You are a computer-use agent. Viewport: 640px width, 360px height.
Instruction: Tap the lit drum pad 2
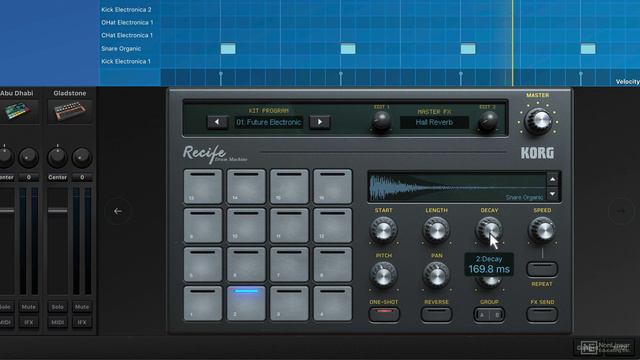click(246, 303)
